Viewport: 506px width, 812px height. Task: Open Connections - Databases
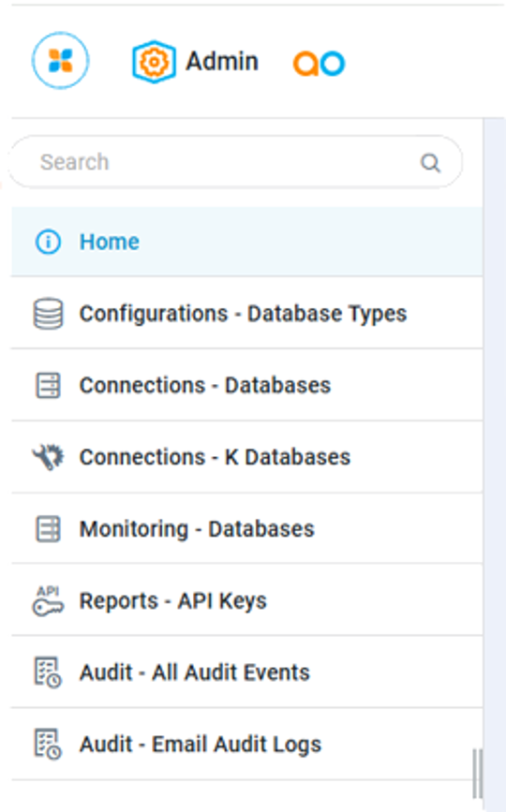pos(247,385)
